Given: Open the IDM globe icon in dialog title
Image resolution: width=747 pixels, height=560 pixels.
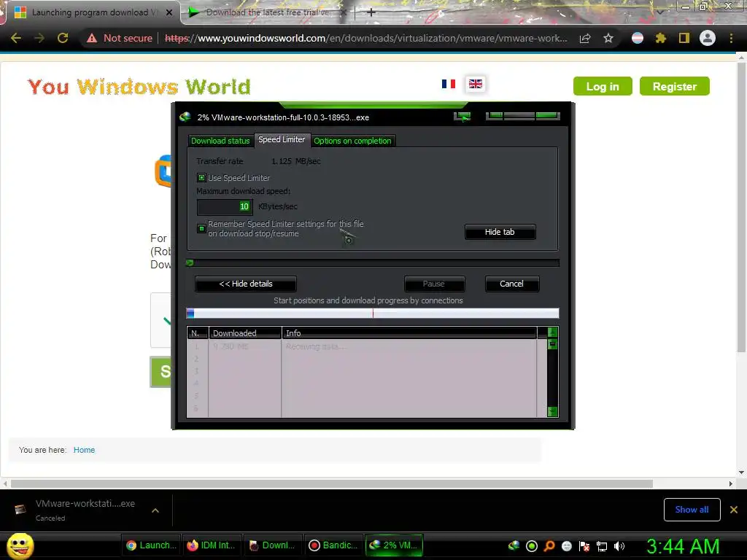Looking at the screenshot, I should click(185, 117).
